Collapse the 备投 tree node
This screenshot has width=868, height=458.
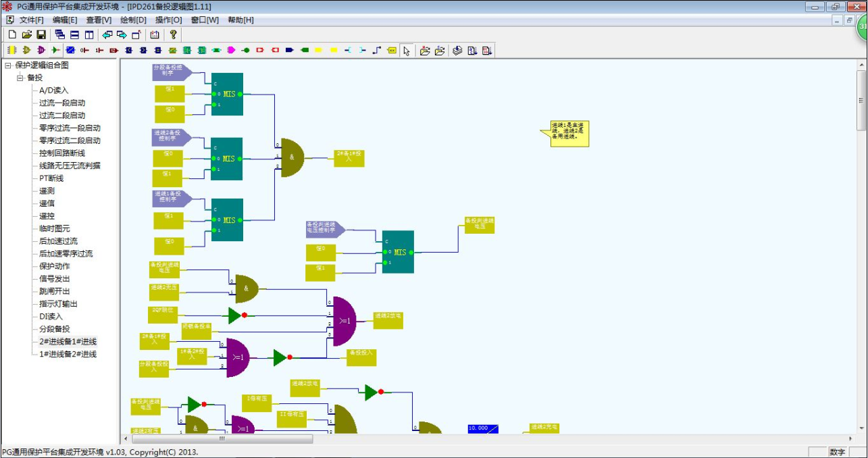(20, 78)
